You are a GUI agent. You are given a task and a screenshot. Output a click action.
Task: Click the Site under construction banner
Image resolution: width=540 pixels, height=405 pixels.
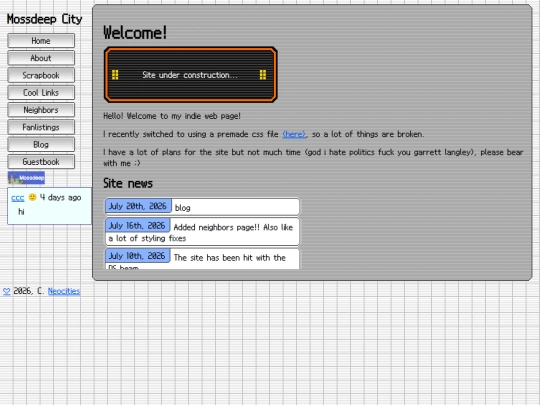[x=190, y=75]
